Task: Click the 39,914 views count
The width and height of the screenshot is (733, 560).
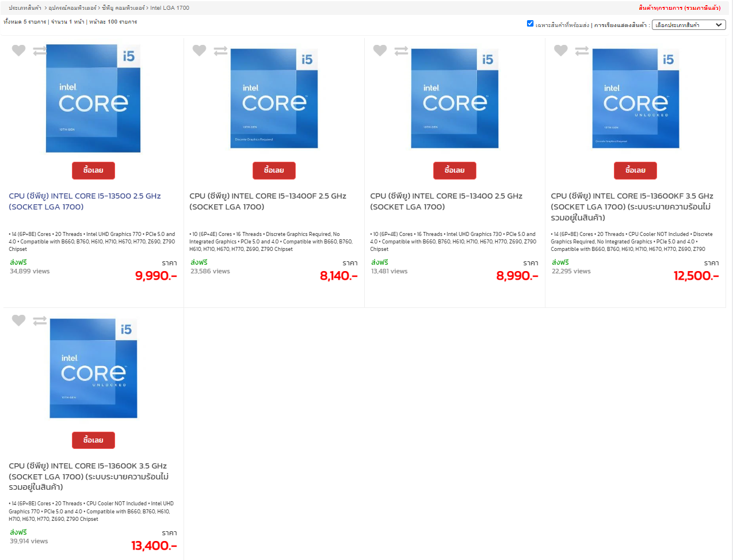Action: coord(29,541)
